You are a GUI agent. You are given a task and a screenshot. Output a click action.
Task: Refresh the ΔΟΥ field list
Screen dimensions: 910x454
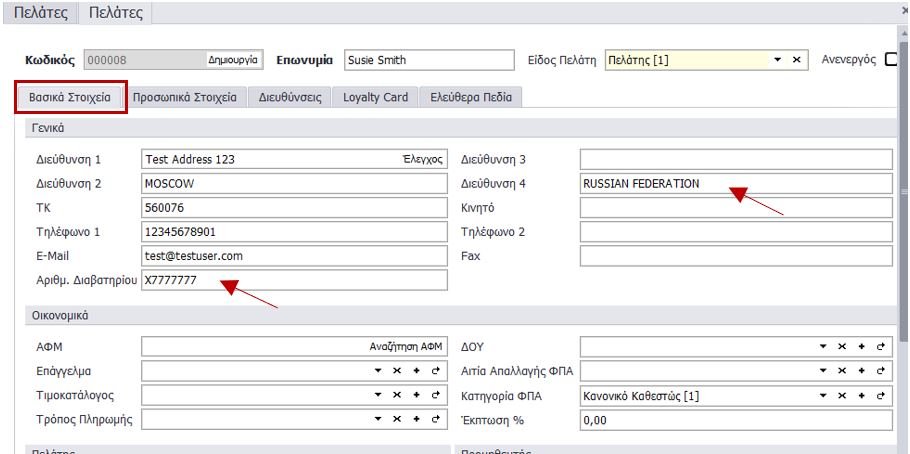pyautogui.click(x=880, y=346)
